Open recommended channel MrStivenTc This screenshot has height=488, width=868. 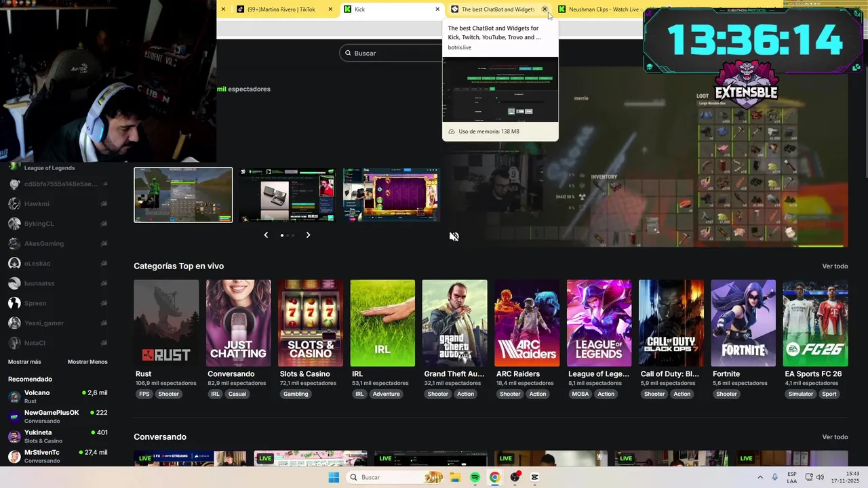58,456
